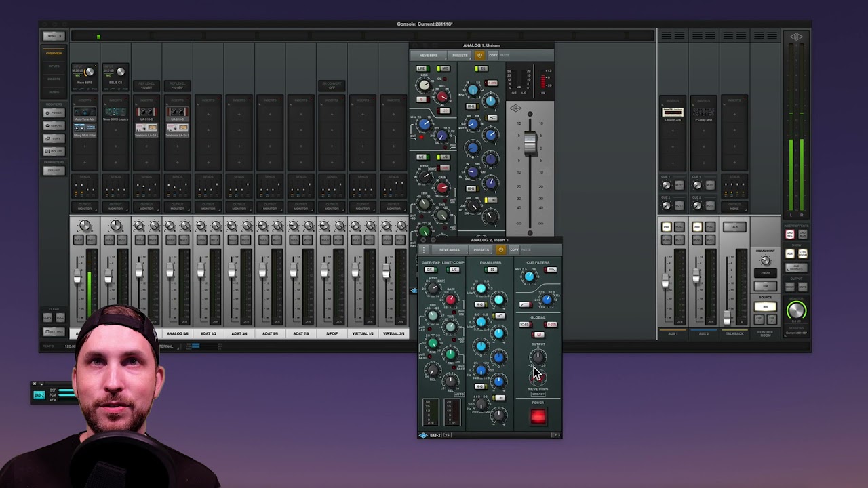Click the red POWER switch on Neve 88RS
Image resolution: width=868 pixels, height=488 pixels.
(x=538, y=417)
